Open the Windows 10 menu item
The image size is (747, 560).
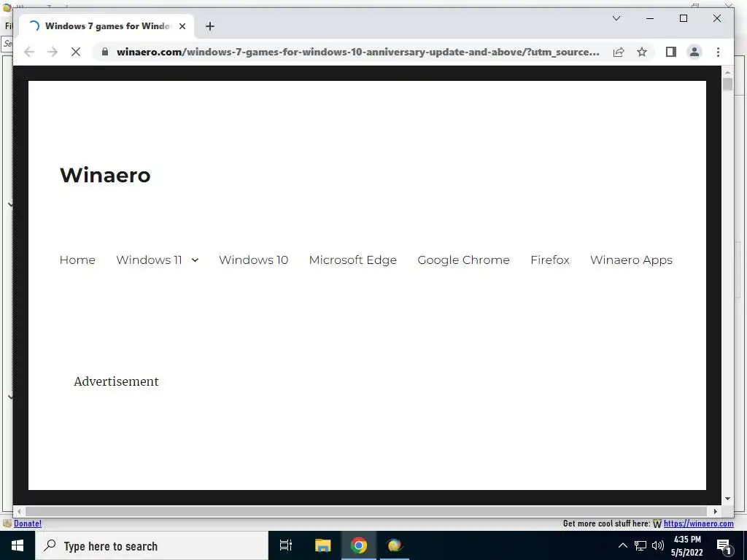253,260
